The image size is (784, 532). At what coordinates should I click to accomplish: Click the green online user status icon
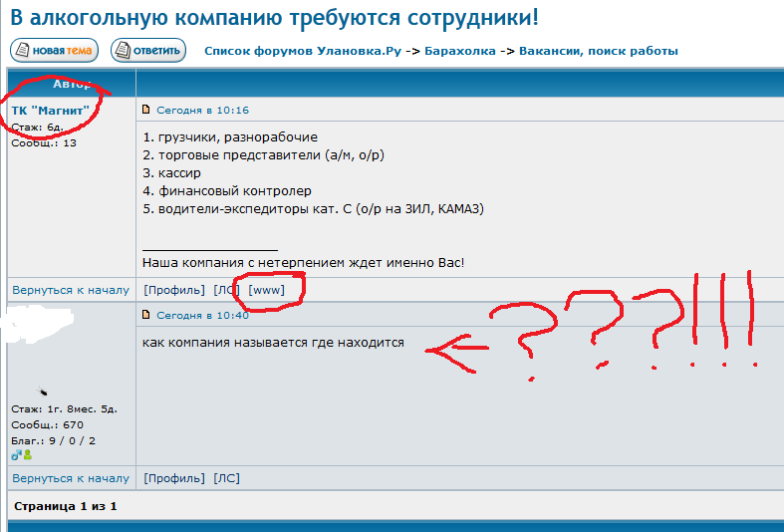(27, 454)
